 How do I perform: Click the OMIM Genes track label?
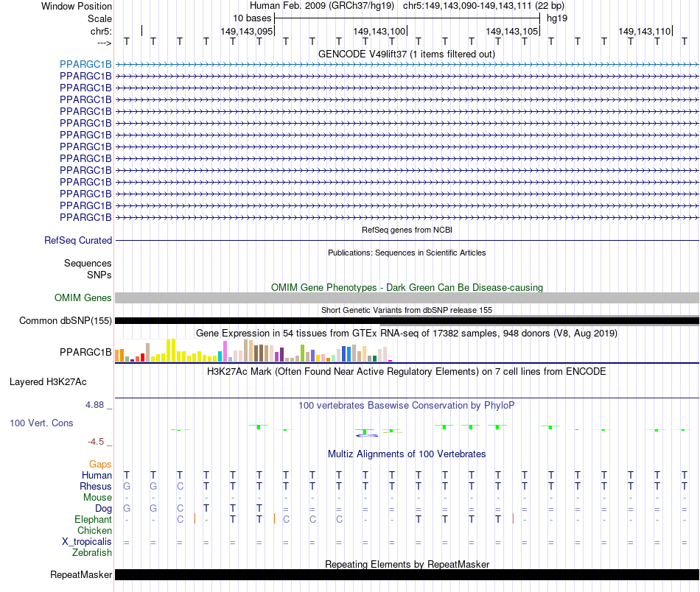tap(83, 297)
